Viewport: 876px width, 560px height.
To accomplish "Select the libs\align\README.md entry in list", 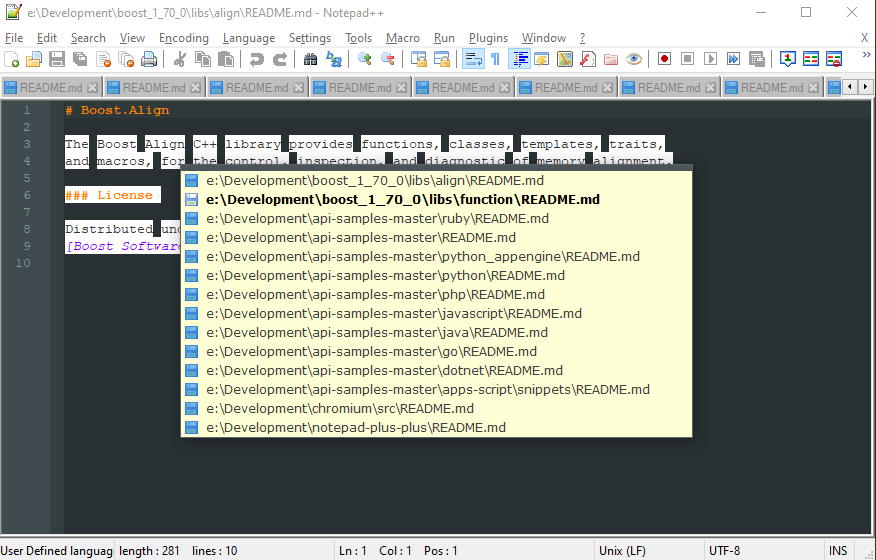I will (436, 181).
